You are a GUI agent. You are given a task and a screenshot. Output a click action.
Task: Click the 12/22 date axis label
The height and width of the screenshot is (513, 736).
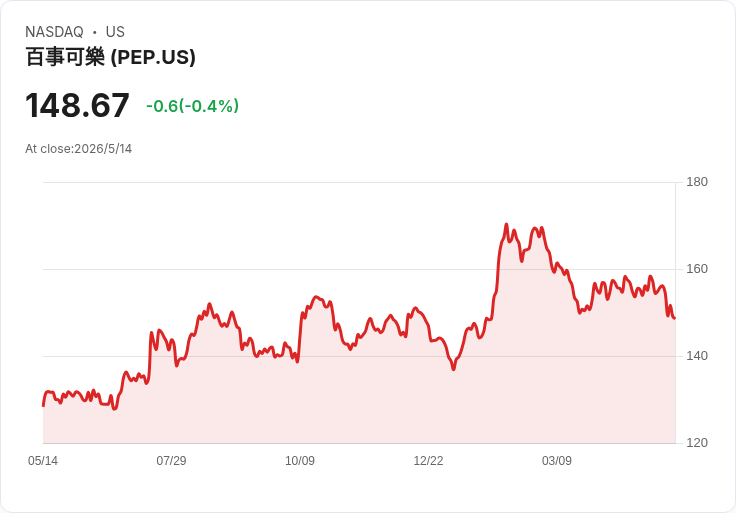point(428,461)
